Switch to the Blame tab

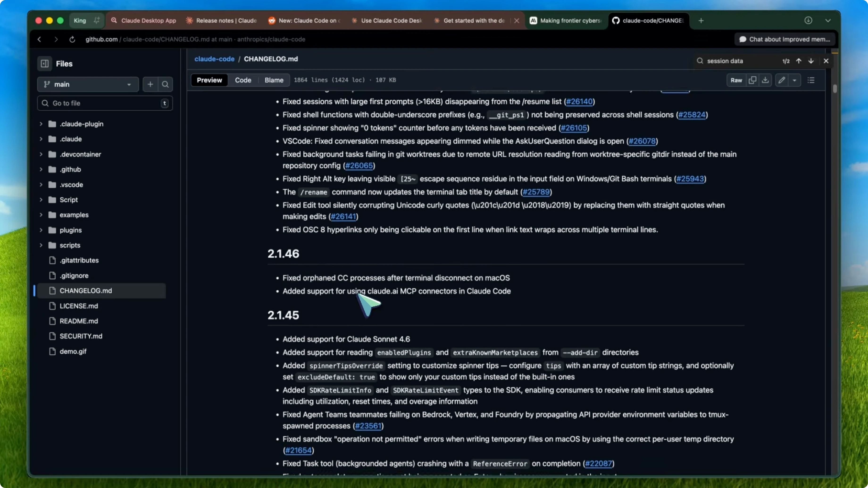274,80
